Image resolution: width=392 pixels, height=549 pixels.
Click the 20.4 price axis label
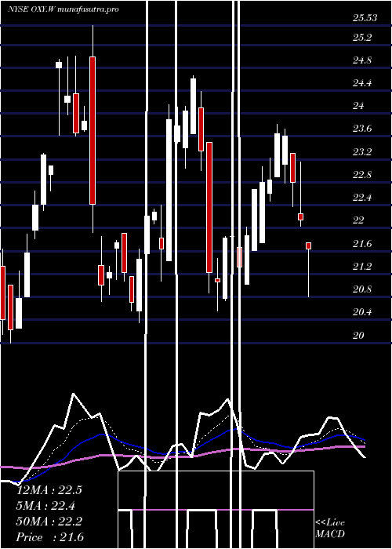362,312
